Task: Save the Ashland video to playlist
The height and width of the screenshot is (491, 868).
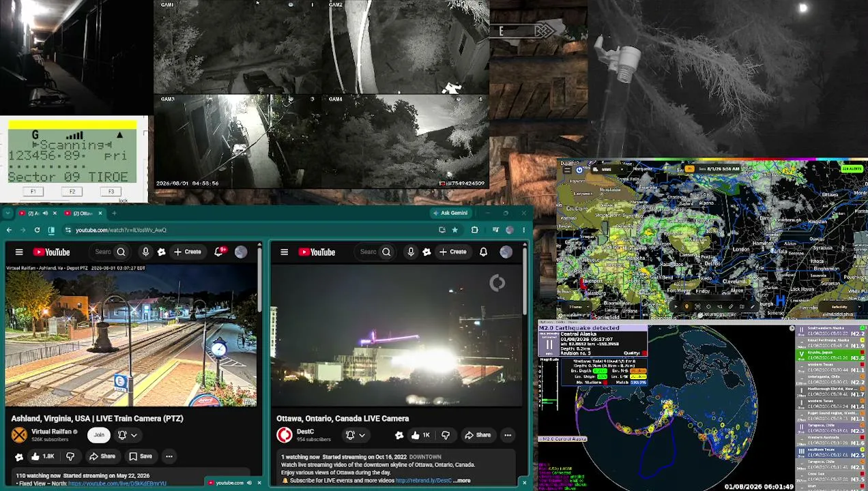Action: tap(141, 456)
